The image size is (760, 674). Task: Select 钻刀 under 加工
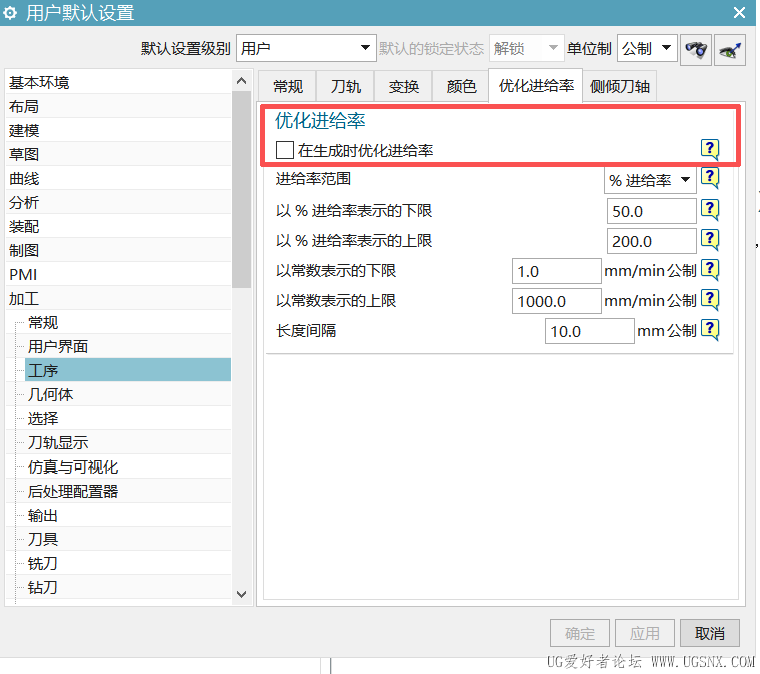128,587
